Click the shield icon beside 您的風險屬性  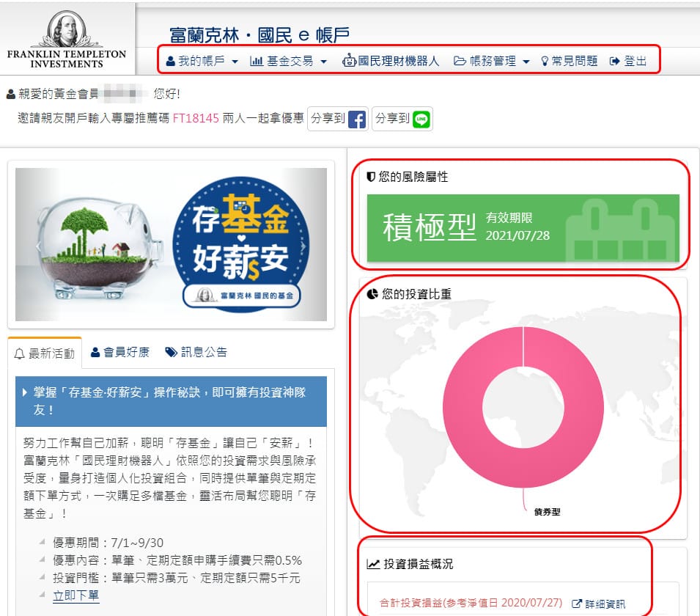[x=371, y=177]
